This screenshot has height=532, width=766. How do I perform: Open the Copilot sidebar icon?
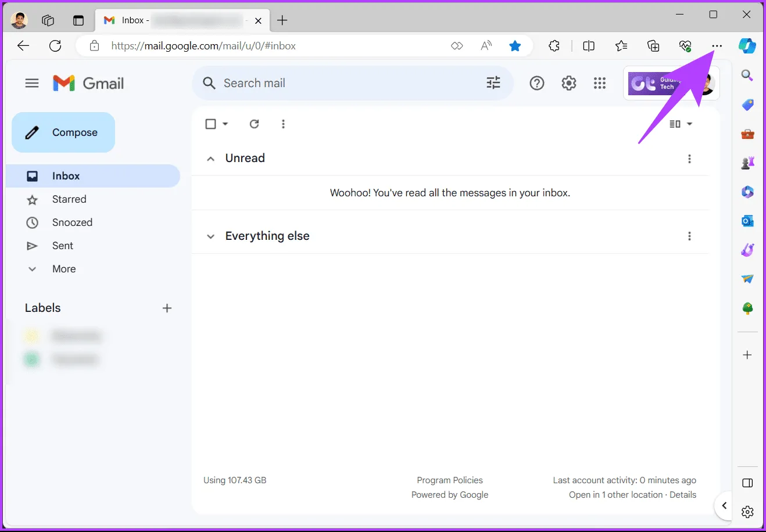[x=747, y=46]
